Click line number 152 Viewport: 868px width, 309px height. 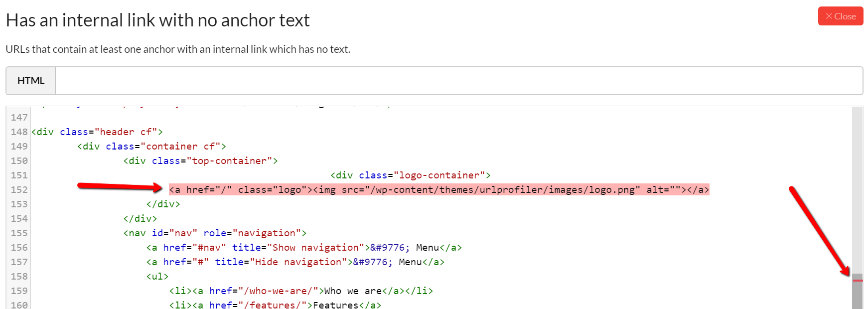pyautogui.click(x=19, y=190)
